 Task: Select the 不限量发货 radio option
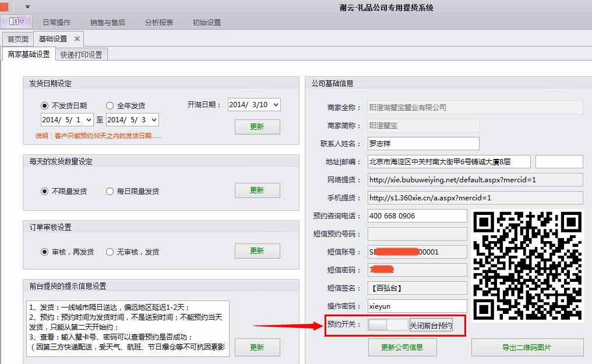coord(44,191)
